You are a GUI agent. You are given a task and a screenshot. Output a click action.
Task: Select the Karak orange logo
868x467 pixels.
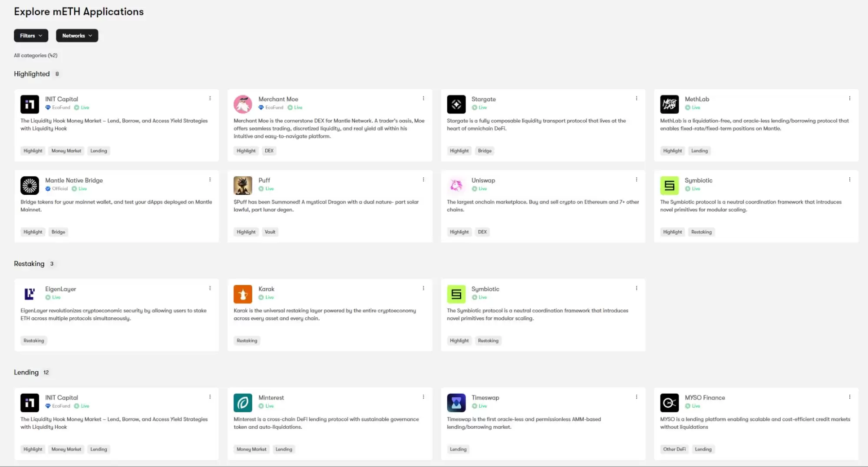pyautogui.click(x=243, y=294)
